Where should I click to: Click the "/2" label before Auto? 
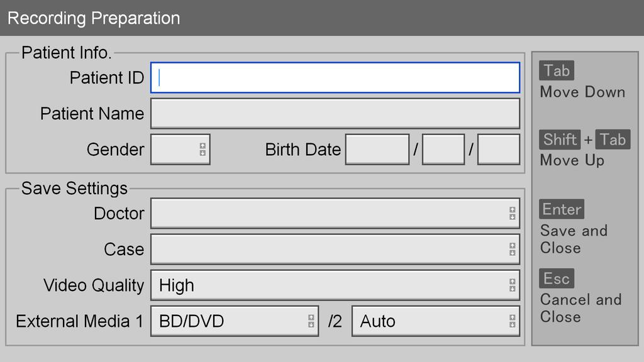[335, 321]
